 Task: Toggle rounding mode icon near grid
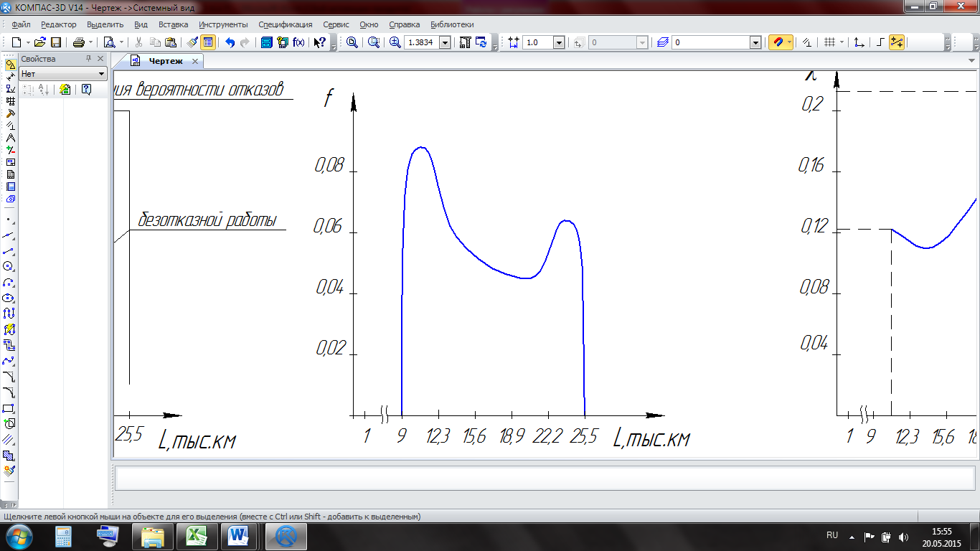point(806,42)
